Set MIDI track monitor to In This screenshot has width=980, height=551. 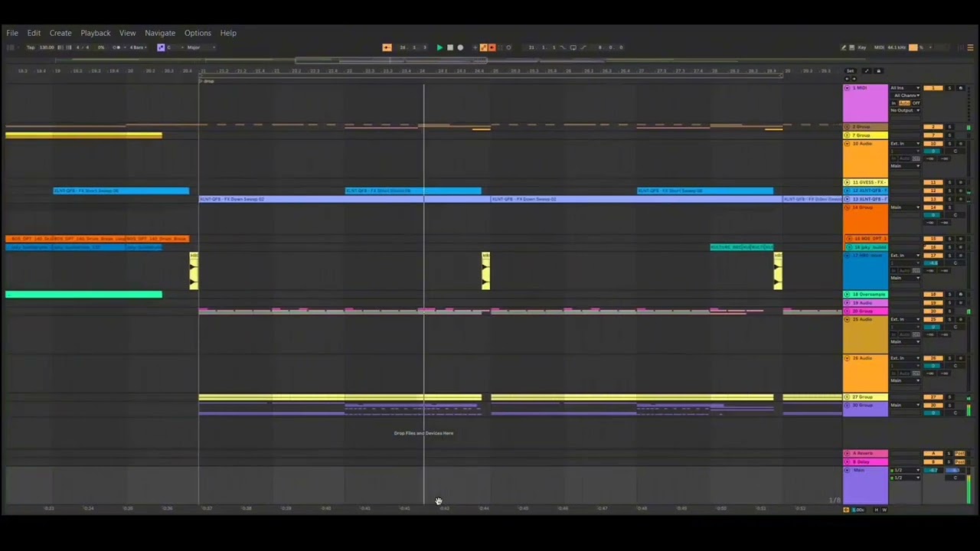pyautogui.click(x=893, y=103)
